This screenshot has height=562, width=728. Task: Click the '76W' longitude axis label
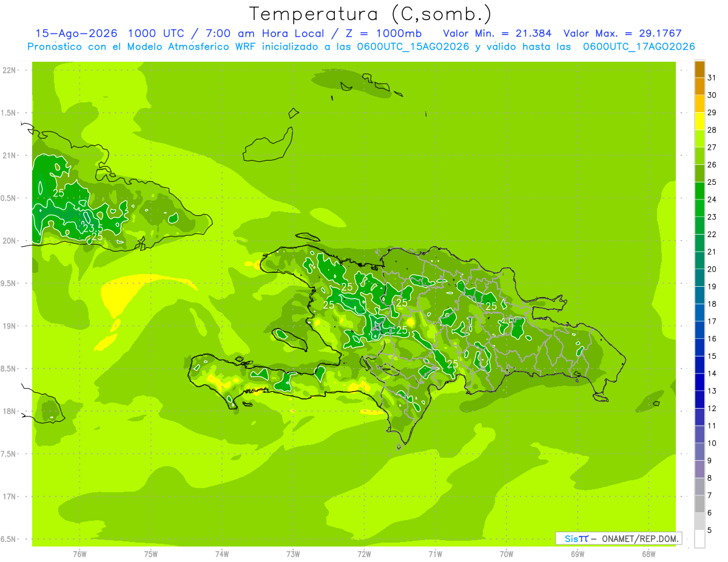pos(79,554)
